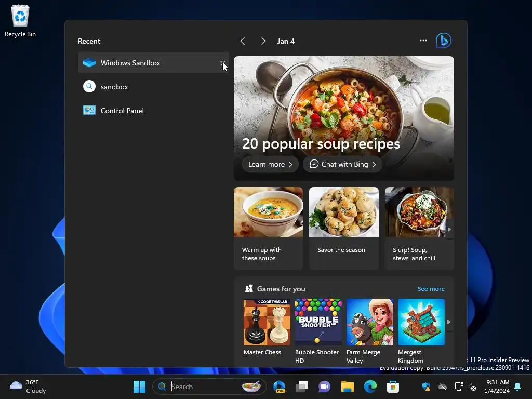Open the three-dot more options menu

coord(423,41)
